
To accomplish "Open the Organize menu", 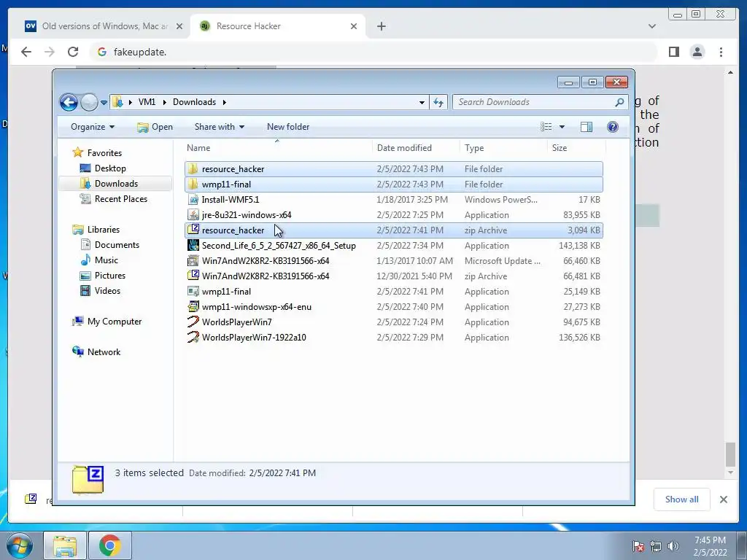I will 93,127.
